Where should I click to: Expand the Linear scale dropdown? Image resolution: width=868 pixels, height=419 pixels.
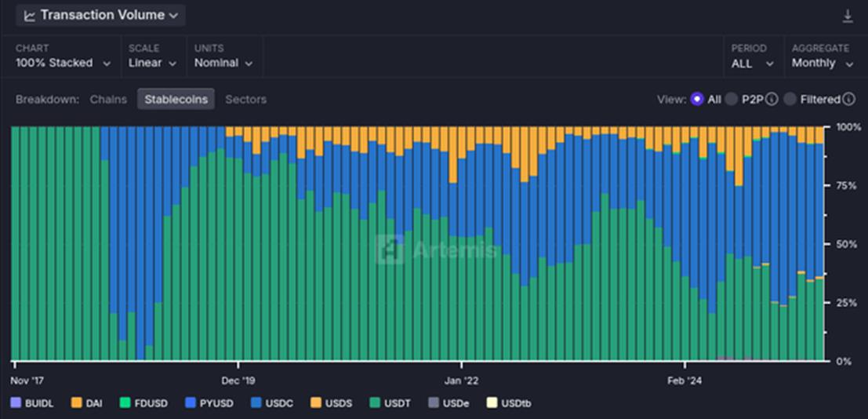(151, 63)
